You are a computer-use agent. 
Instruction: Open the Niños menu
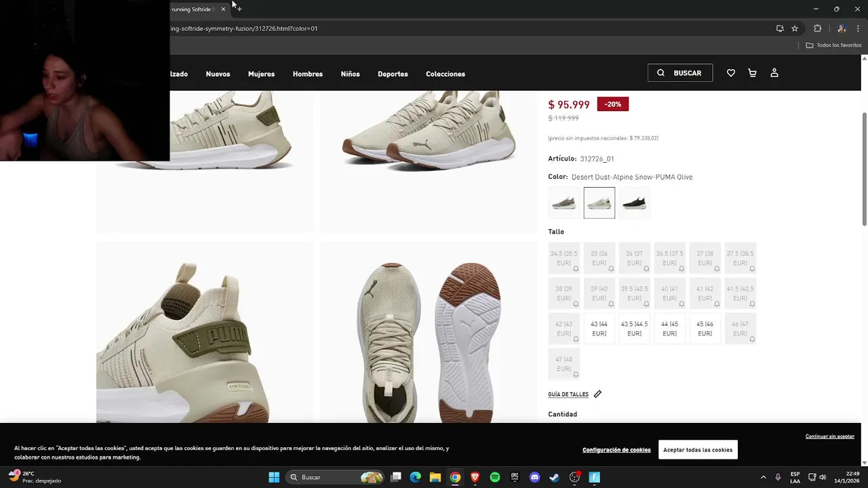point(350,74)
